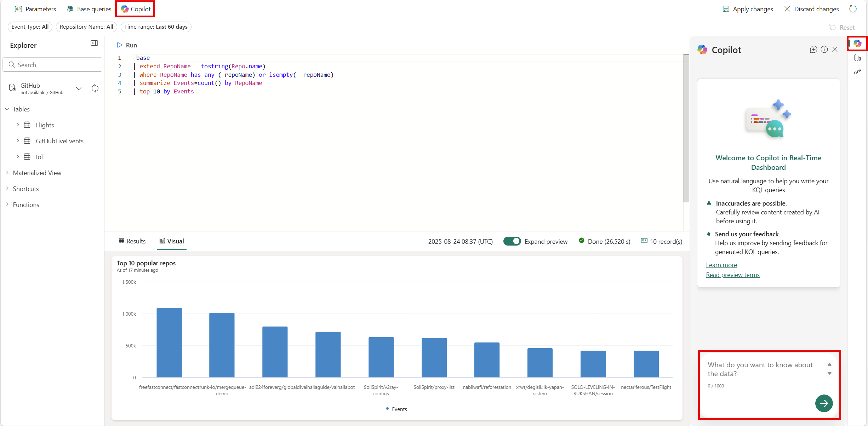Image resolution: width=868 pixels, height=426 pixels.
Task: Click Apply changes button
Action: point(748,9)
